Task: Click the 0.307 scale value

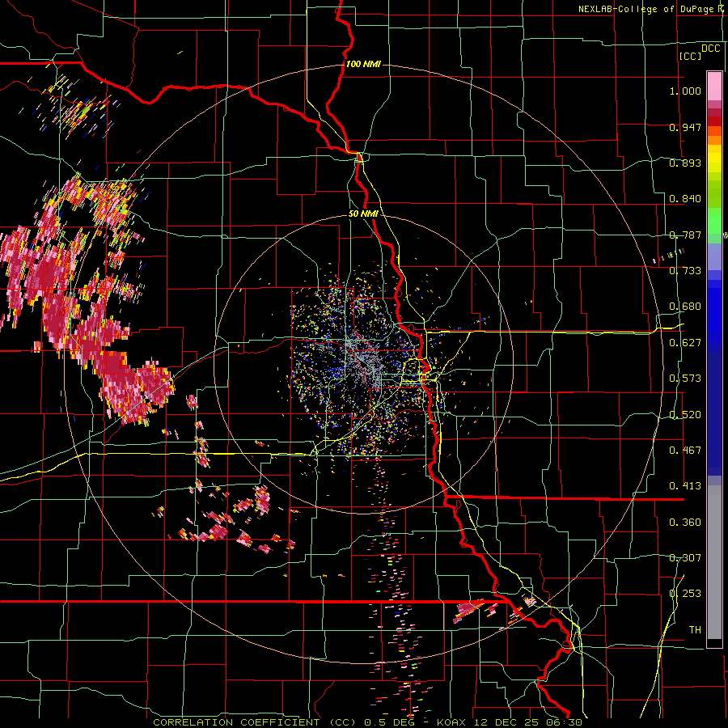Action: coord(685,557)
